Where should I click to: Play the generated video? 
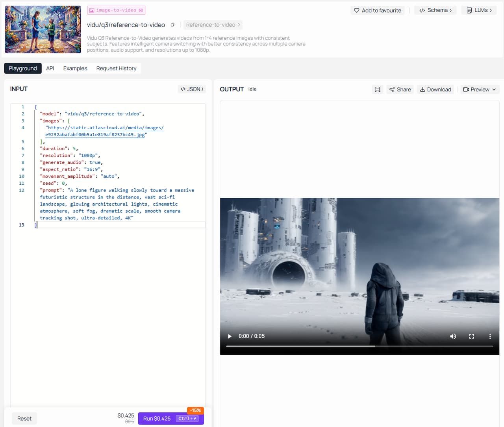coord(230,336)
